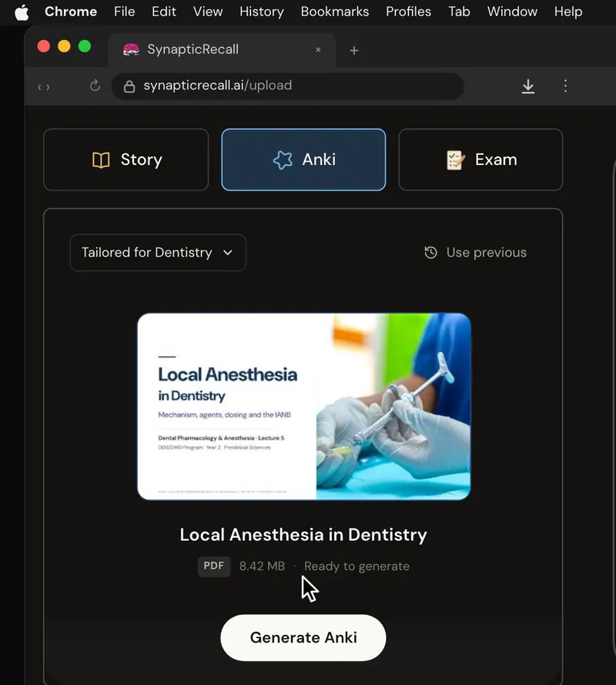Open Chrome three-dot menu
Screen dimensions: 616x685
point(565,86)
